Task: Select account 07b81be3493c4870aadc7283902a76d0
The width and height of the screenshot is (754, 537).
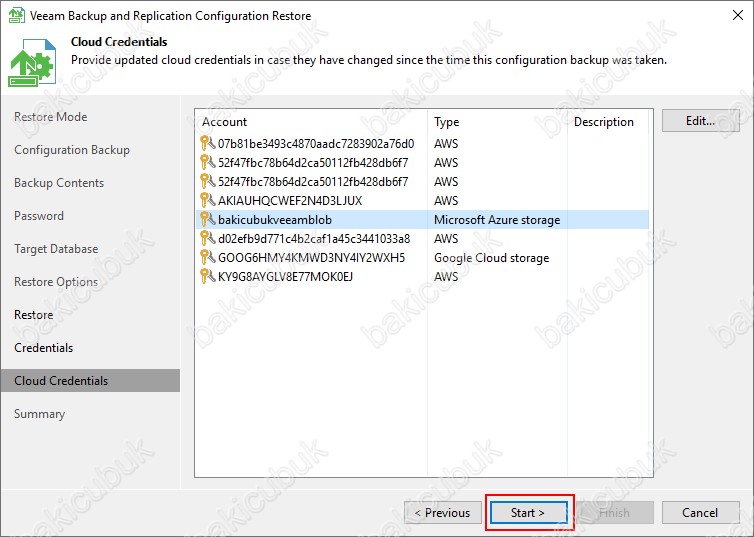Action: (x=316, y=144)
